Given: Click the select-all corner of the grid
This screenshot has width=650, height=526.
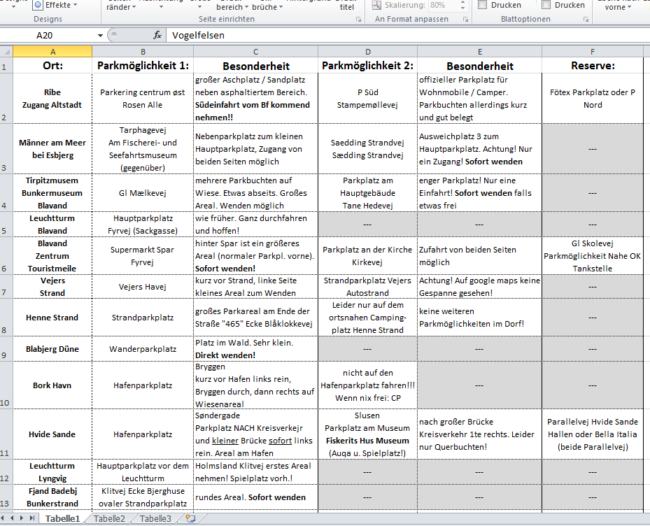Looking at the screenshot, I should point(6,50).
